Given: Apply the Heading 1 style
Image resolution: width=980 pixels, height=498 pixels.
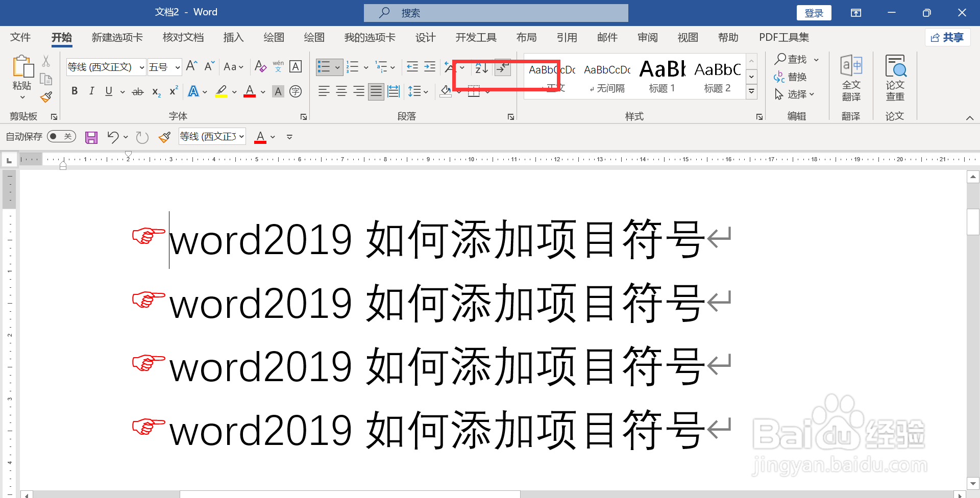Looking at the screenshot, I should (x=662, y=77).
